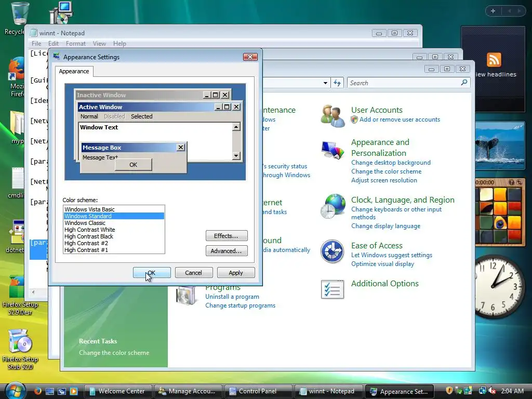Select the Appearance tab

click(x=74, y=71)
